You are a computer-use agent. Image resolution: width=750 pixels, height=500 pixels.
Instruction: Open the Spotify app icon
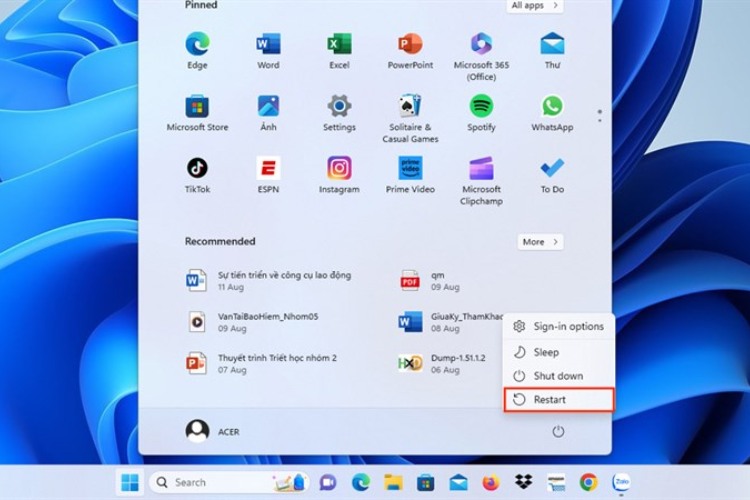481,107
